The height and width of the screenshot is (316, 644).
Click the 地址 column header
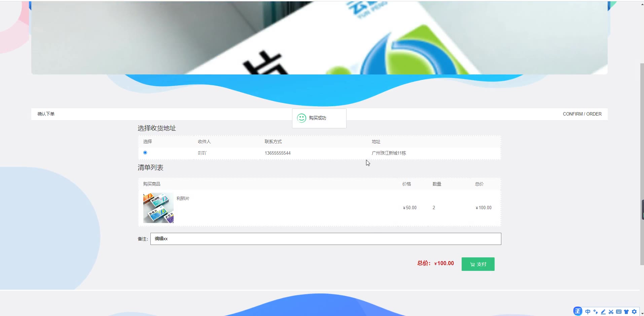coord(376,141)
